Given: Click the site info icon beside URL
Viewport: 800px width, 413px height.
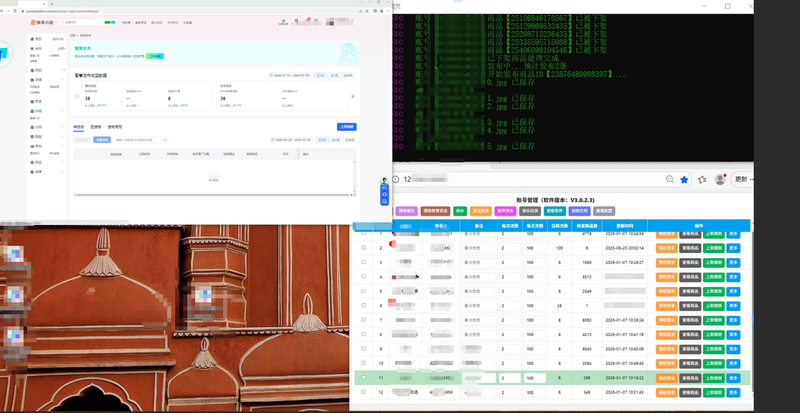Looking at the screenshot, I should coord(396,180).
